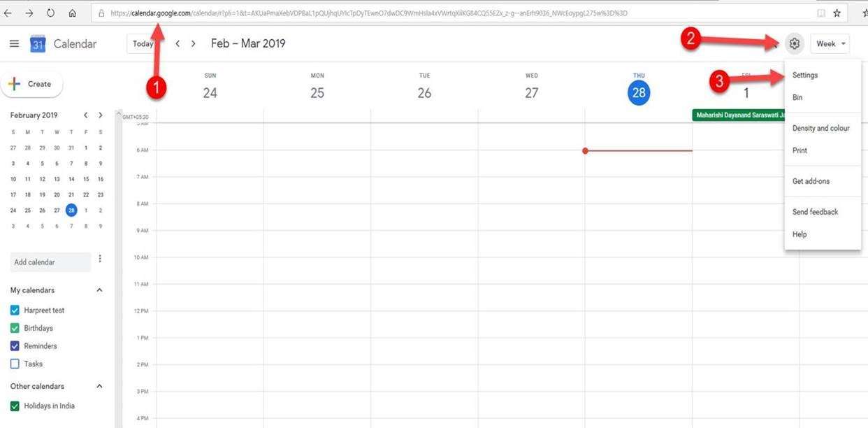Image resolution: width=868 pixels, height=428 pixels.
Task: Select Settings from the gear menu
Action: [x=805, y=75]
